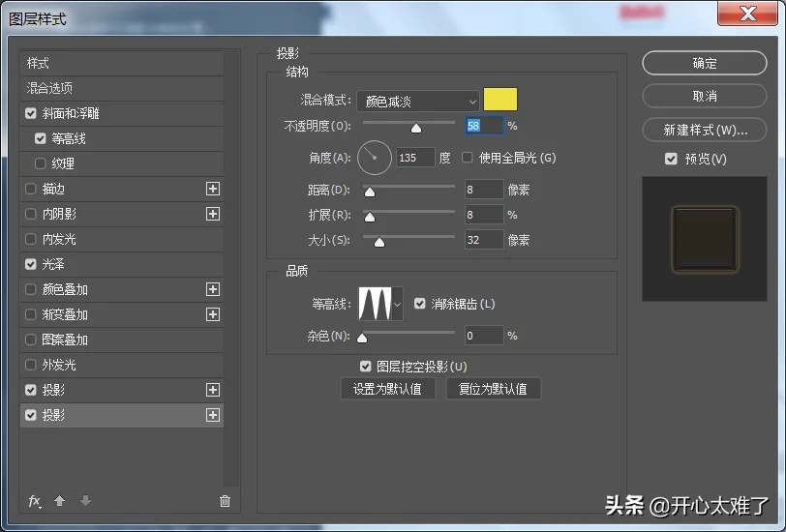This screenshot has height=532, width=786.
Task: Click the angle dial control
Action: [x=375, y=158]
